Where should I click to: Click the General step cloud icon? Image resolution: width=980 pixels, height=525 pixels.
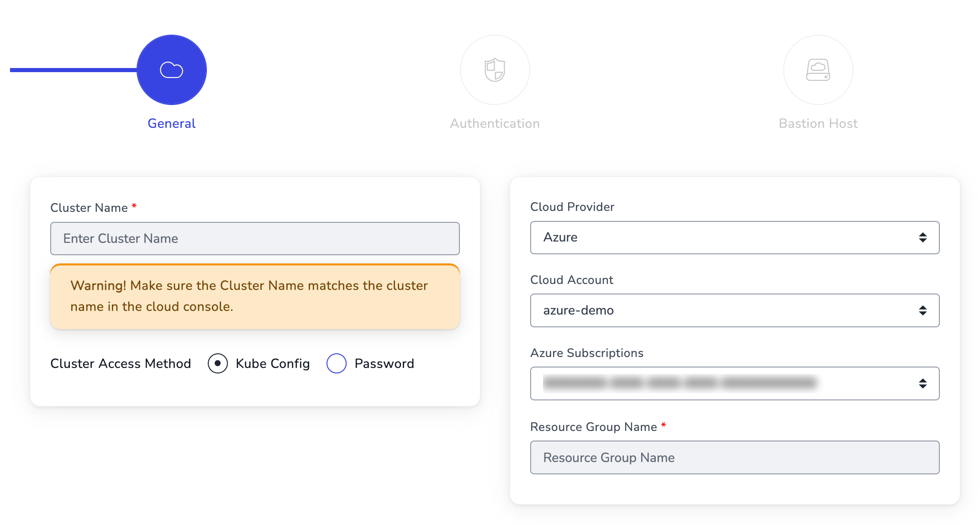coord(171,70)
